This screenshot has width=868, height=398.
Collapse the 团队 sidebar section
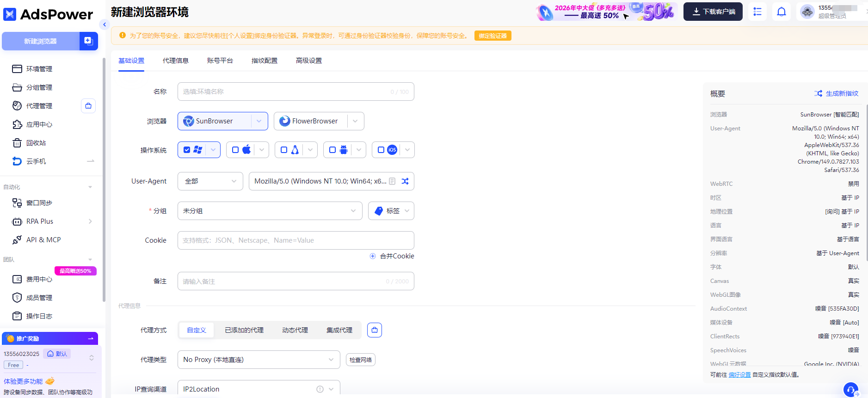(x=90, y=260)
